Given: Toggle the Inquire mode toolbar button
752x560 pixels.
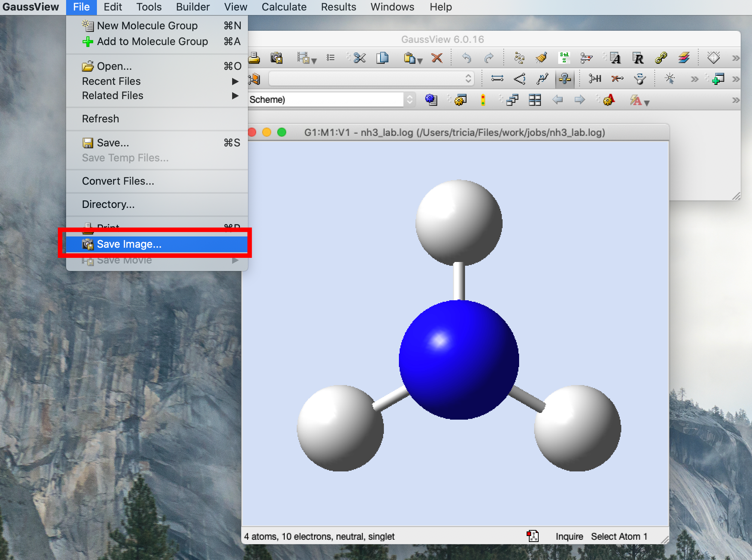Looking at the screenshot, I should (x=565, y=79).
